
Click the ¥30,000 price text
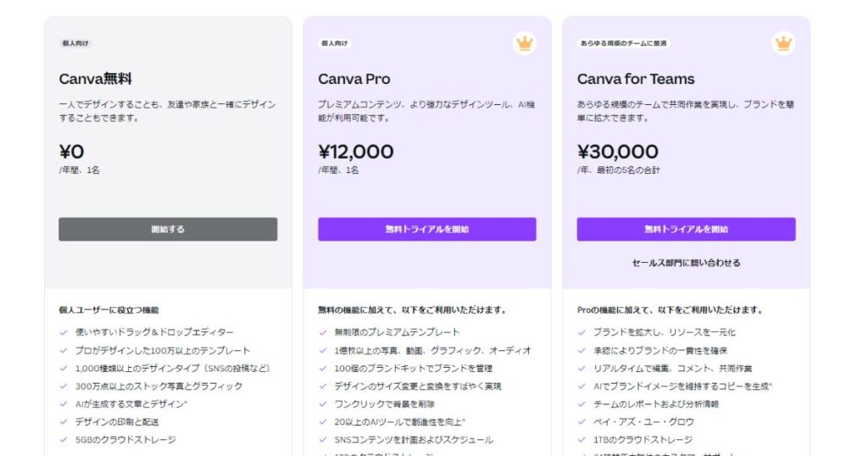point(618,152)
